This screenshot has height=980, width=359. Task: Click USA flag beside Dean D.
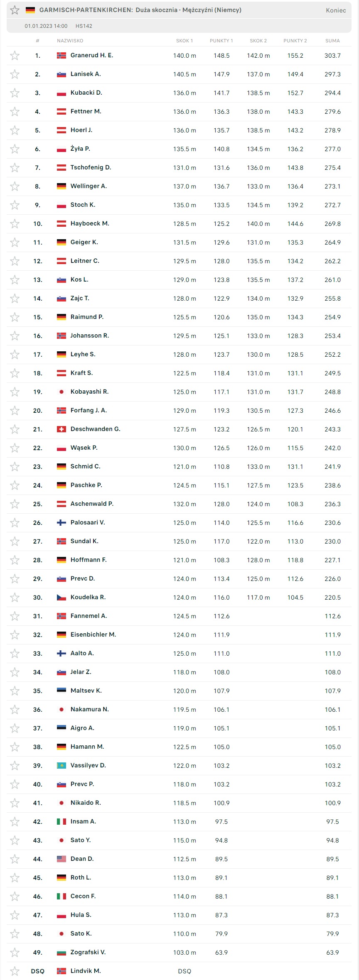(x=61, y=859)
